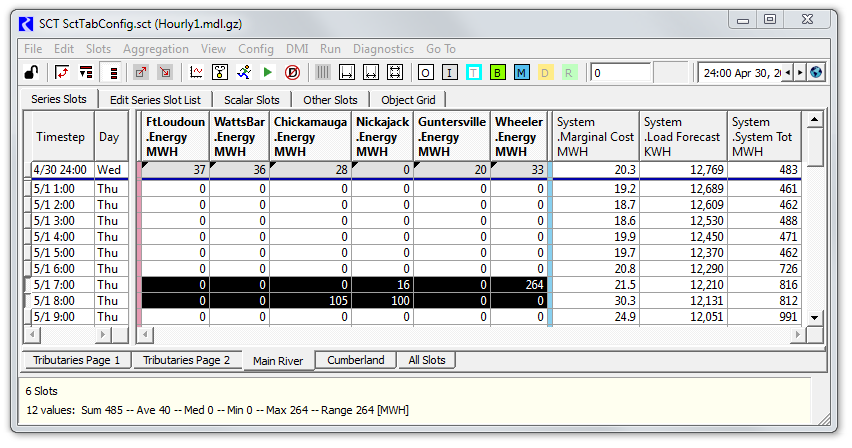
Task: Click the three stacked red bars icon
Action: [x=114, y=72]
